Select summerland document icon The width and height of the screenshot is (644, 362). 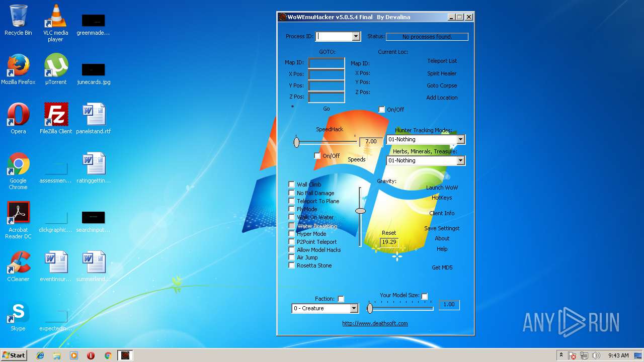click(93, 266)
